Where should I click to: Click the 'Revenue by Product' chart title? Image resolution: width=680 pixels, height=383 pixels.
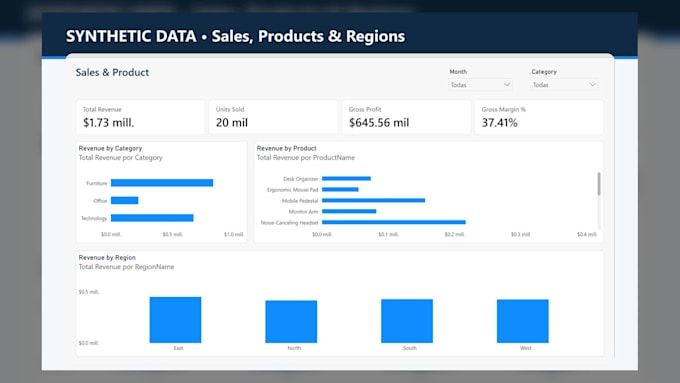click(286, 148)
